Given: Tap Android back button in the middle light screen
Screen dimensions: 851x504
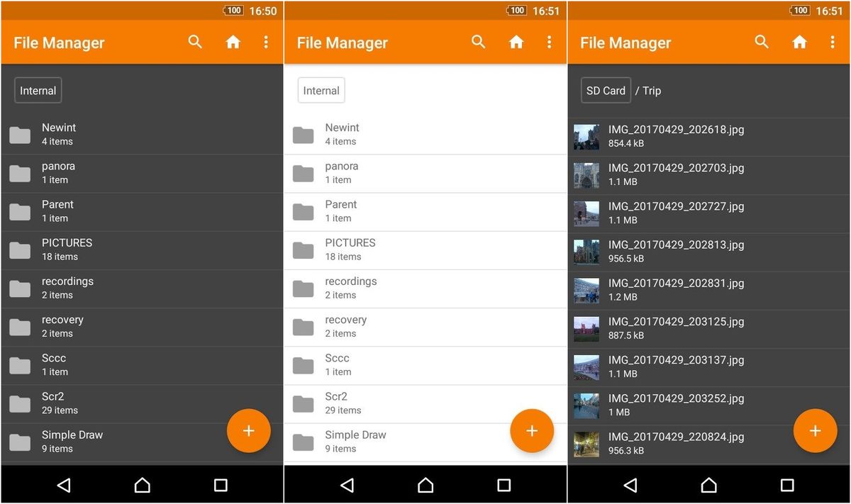Looking at the screenshot, I should coord(347,485).
